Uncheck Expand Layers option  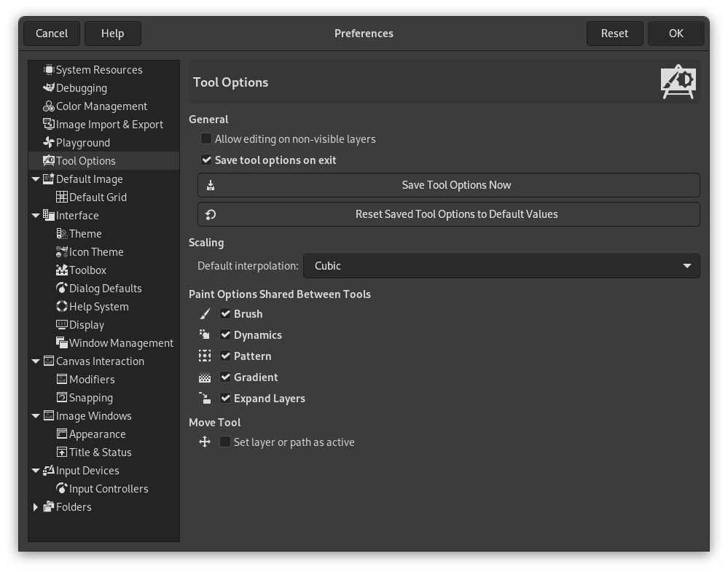click(x=226, y=398)
